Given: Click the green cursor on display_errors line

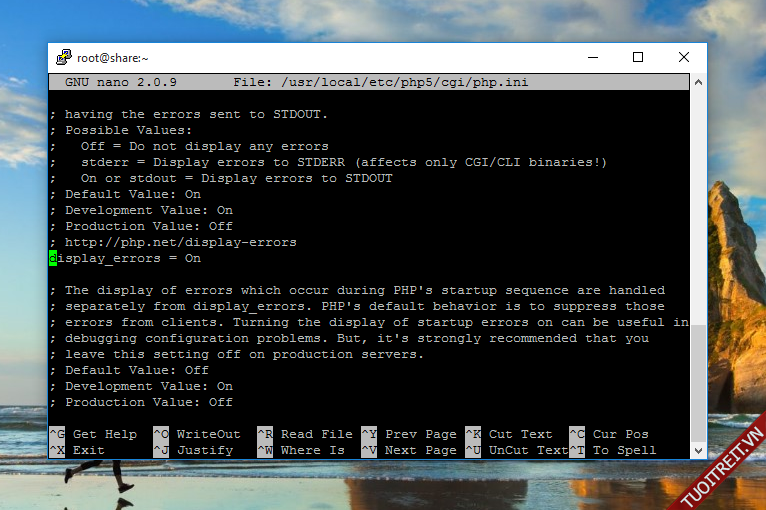Looking at the screenshot, I should coord(53,258).
